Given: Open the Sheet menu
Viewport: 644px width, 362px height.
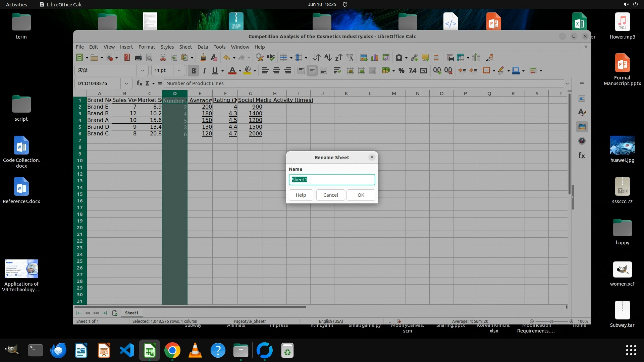Looking at the screenshot, I should [185, 47].
